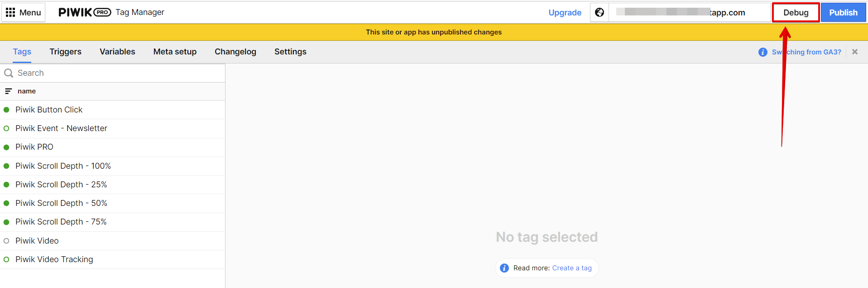Viewport: 868px width, 288px height.
Task: Toggle the status dot for Piwik Event - Newsletter
Action: 7,128
